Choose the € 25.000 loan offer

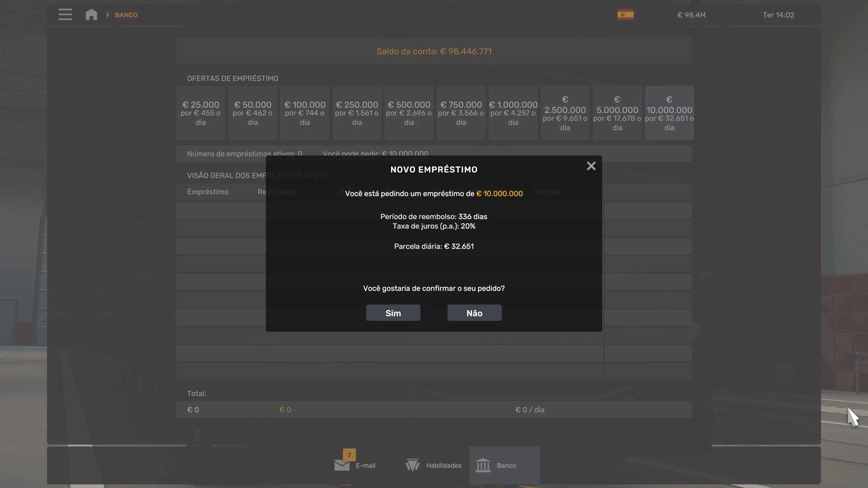pyautogui.click(x=201, y=113)
